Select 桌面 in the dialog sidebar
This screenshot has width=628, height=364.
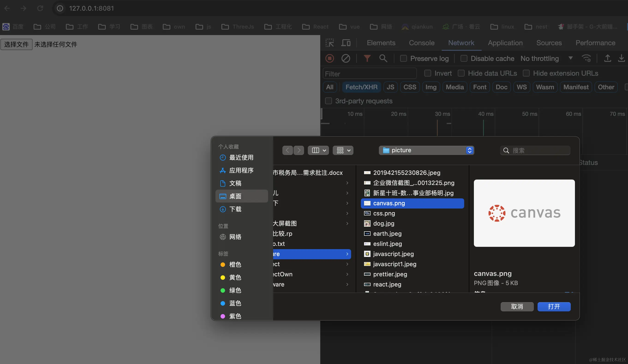point(242,196)
